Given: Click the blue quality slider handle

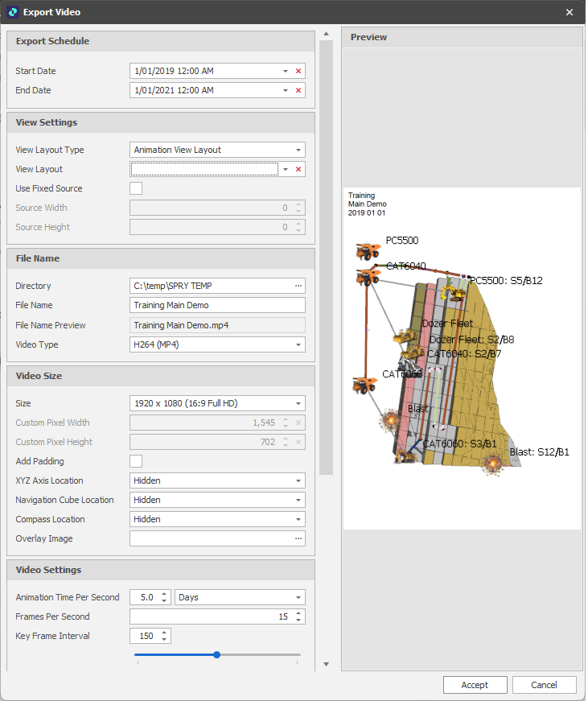Looking at the screenshot, I should [216, 654].
